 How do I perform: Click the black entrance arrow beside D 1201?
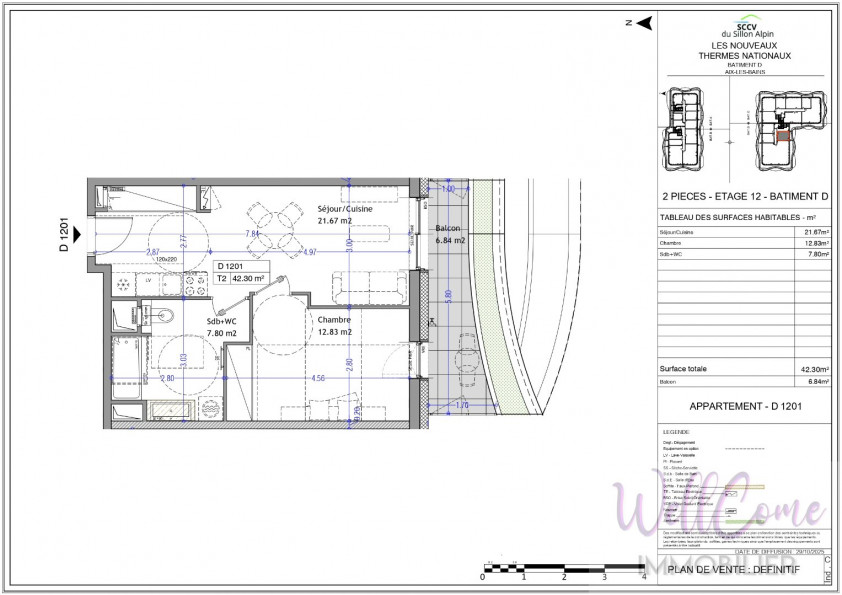tap(78, 236)
